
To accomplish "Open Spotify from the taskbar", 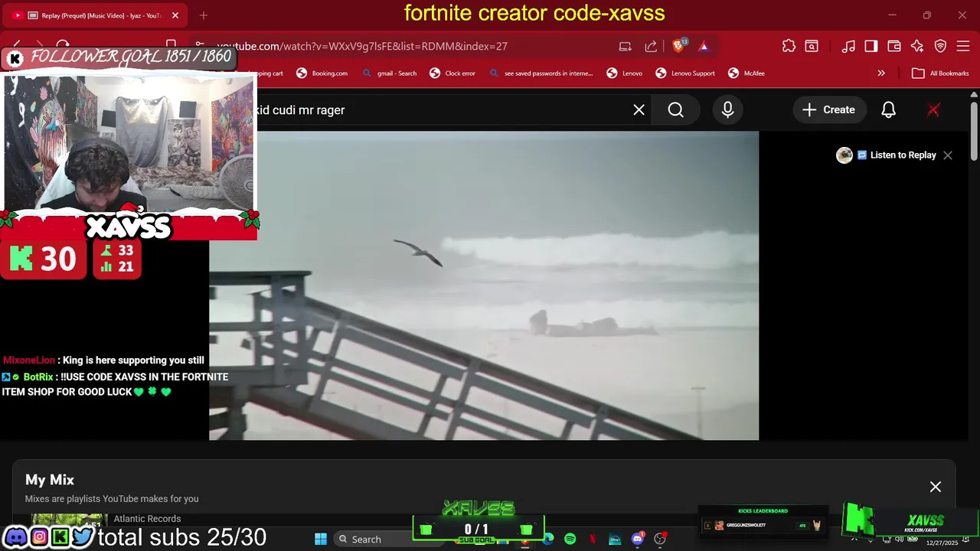I will 570,539.
